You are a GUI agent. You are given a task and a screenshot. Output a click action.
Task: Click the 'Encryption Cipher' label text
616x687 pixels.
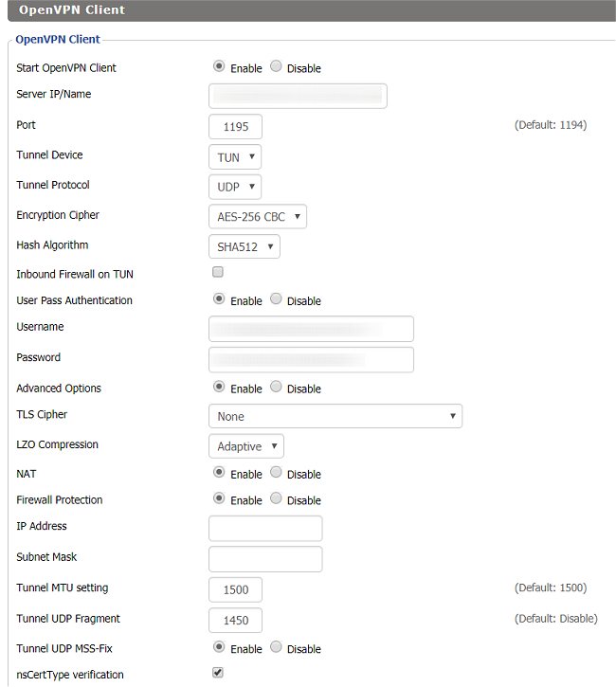tap(58, 215)
